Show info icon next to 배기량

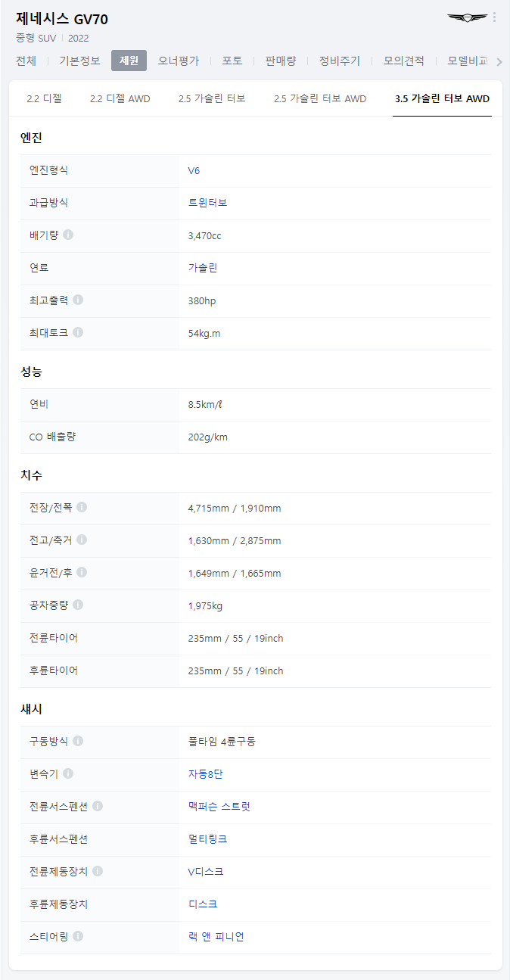68,235
